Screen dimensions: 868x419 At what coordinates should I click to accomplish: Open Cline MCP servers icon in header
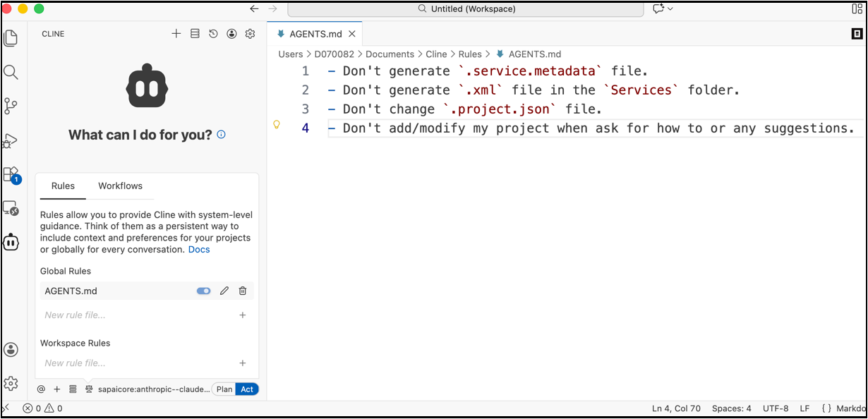195,34
